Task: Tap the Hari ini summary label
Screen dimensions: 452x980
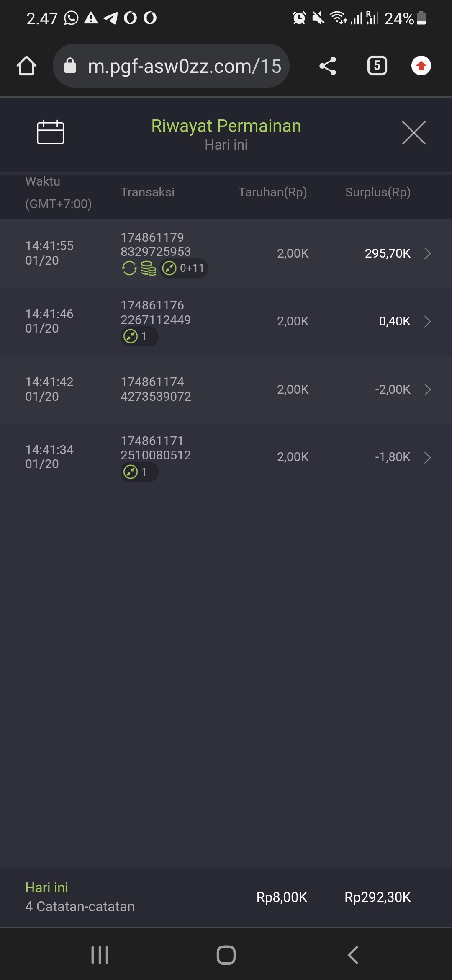Action: [x=46, y=887]
